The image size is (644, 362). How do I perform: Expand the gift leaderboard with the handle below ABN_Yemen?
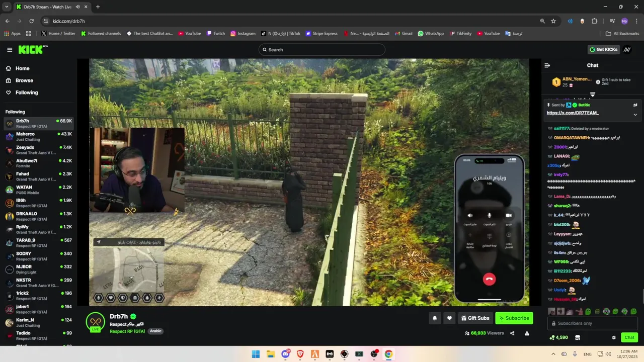click(593, 95)
